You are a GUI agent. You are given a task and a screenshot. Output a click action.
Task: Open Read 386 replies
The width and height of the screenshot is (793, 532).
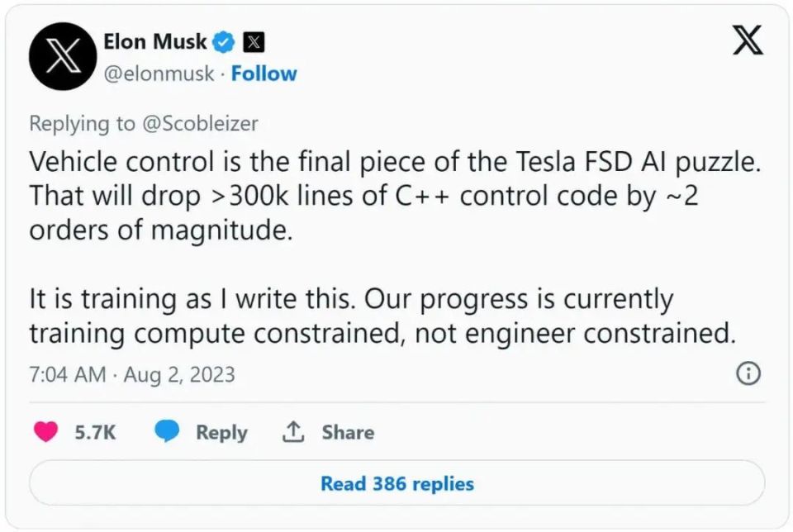397,482
